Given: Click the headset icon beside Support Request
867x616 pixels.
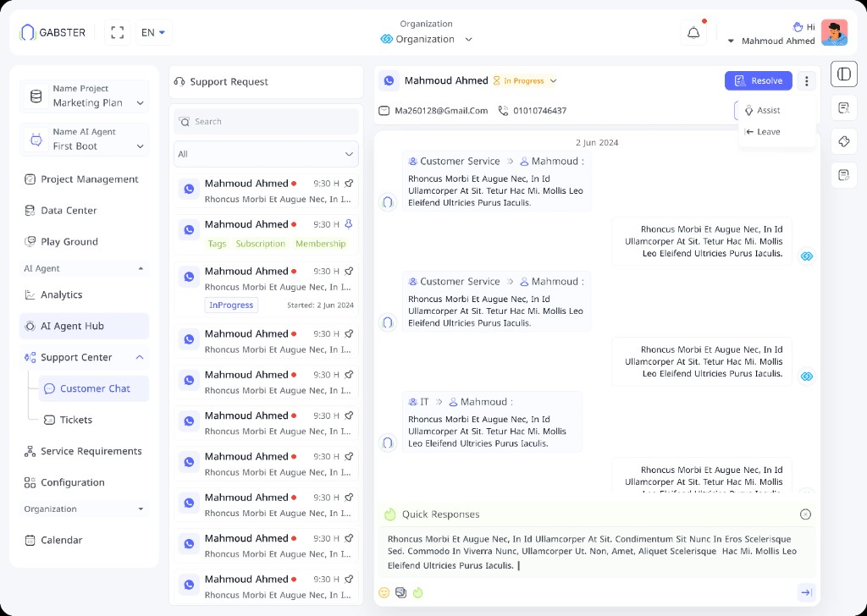Looking at the screenshot, I should (x=179, y=82).
